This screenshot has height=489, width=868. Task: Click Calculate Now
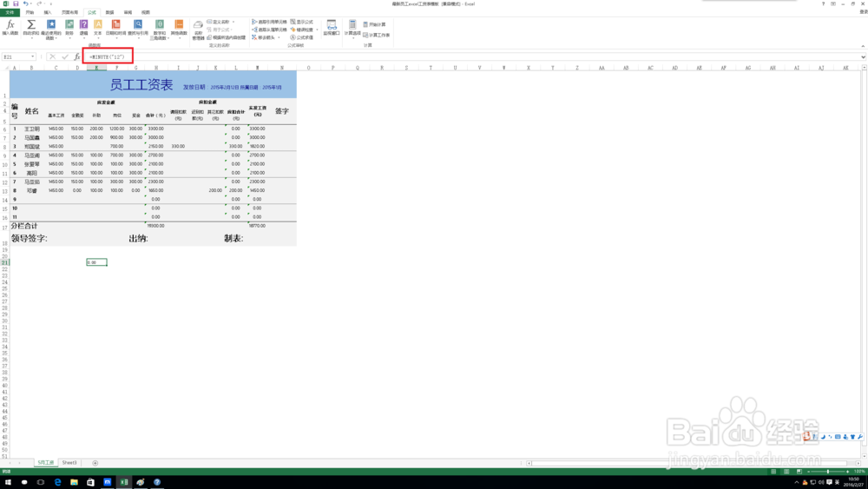click(374, 24)
